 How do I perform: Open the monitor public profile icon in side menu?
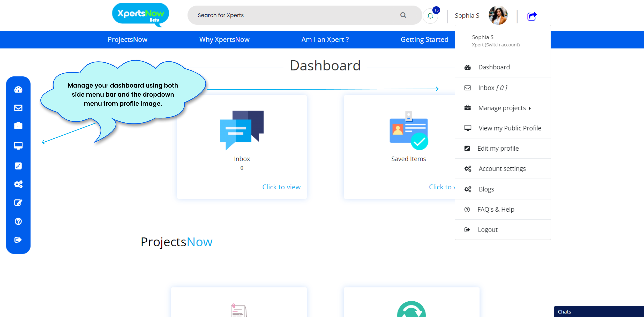[x=18, y=146]
